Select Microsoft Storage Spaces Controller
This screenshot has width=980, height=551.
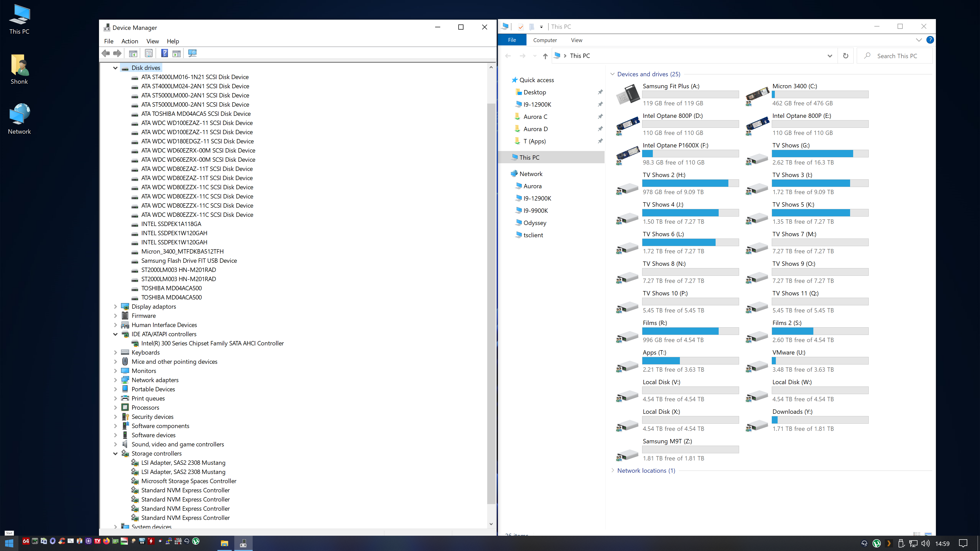(189, 481)
